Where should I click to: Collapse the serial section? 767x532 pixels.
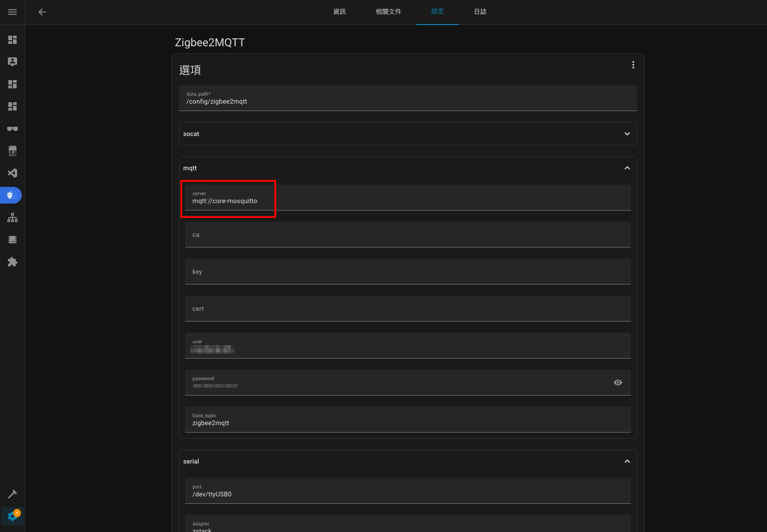coord(627,461)
